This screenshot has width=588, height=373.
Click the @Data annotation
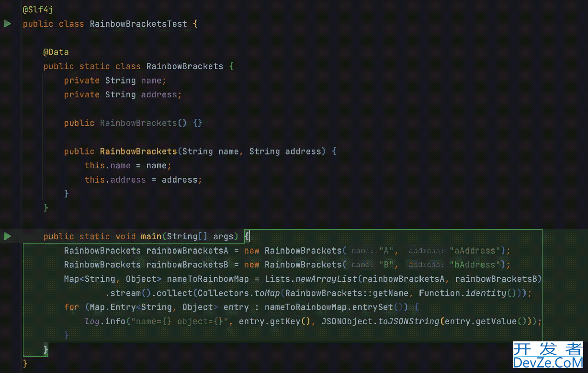click(56, 52)
